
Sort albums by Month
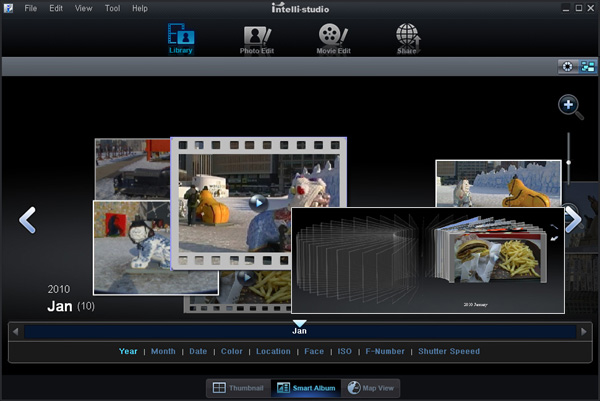tap(163, 351)
